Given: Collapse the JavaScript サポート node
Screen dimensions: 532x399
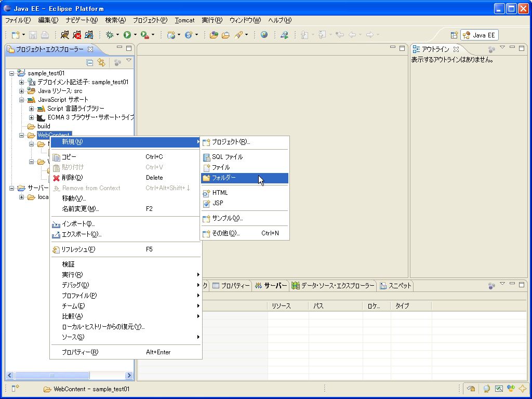Looking at the screenshot, I should 21,100.
